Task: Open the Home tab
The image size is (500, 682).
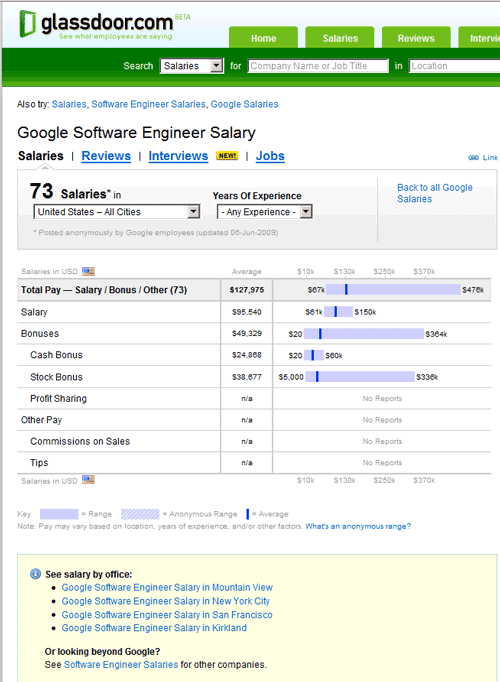Action: [263, 38]
